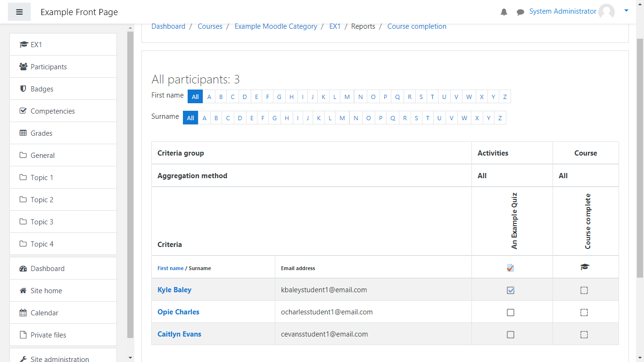
Task: Open Participants in the sidebar
Action: point(49,67)
